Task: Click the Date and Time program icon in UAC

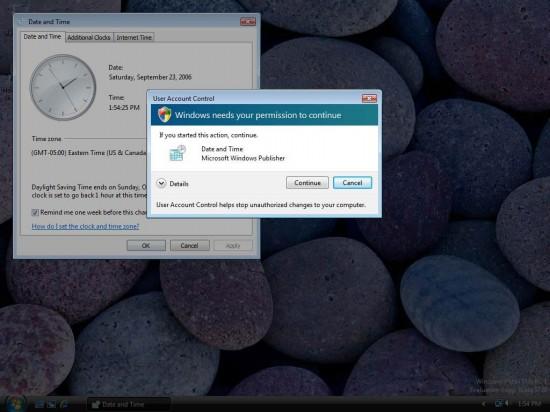Action: coord(177,153)
